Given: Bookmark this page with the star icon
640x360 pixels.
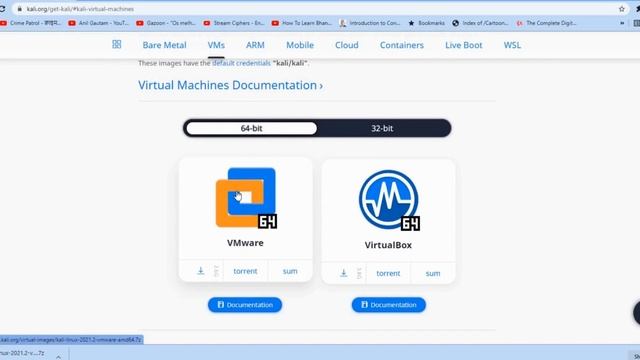Looking at the screenshot, I should [622, 9].
